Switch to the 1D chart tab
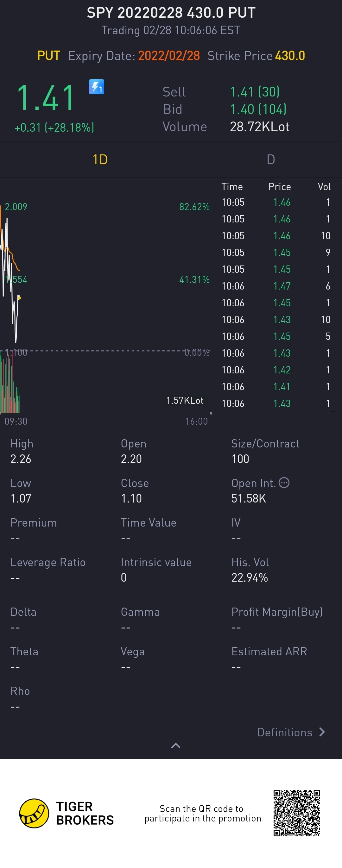This screenshot has height=868, width=342. tap(100, 159)
